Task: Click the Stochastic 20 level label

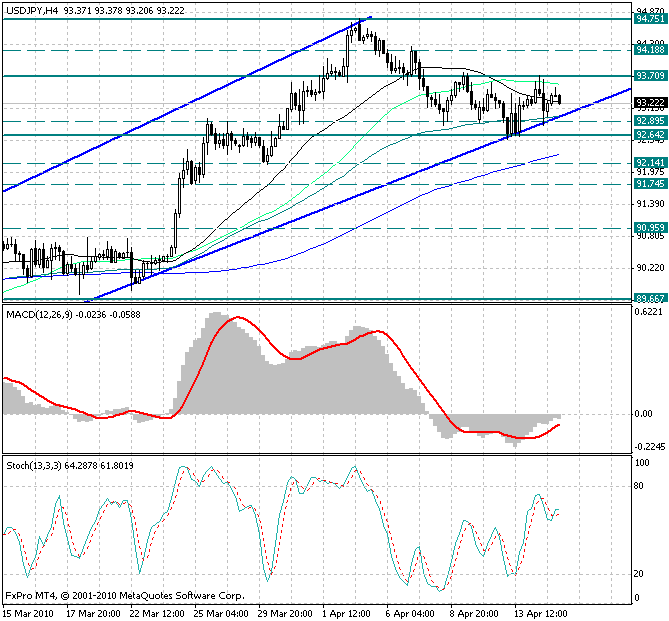Action: pyautogui.click(x=639, y=574)
